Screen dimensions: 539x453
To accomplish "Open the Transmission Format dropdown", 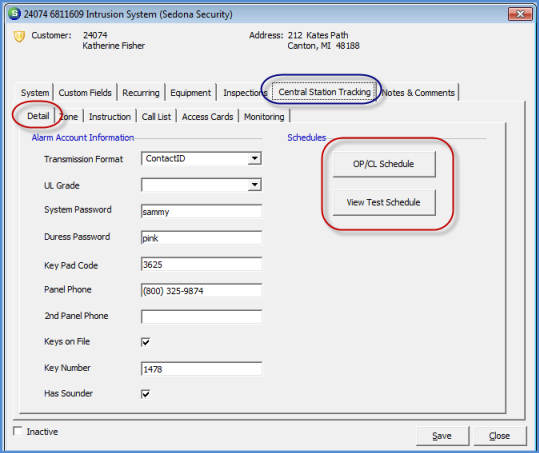I will click(x=254, y=158).
